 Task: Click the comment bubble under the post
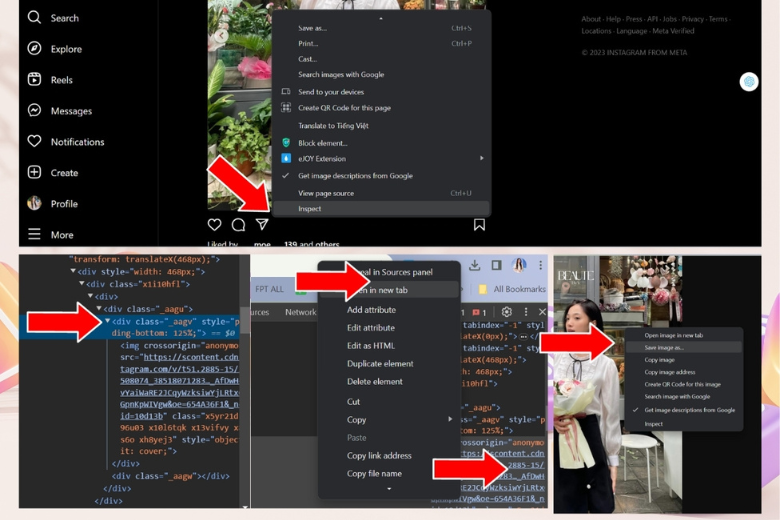238,225
